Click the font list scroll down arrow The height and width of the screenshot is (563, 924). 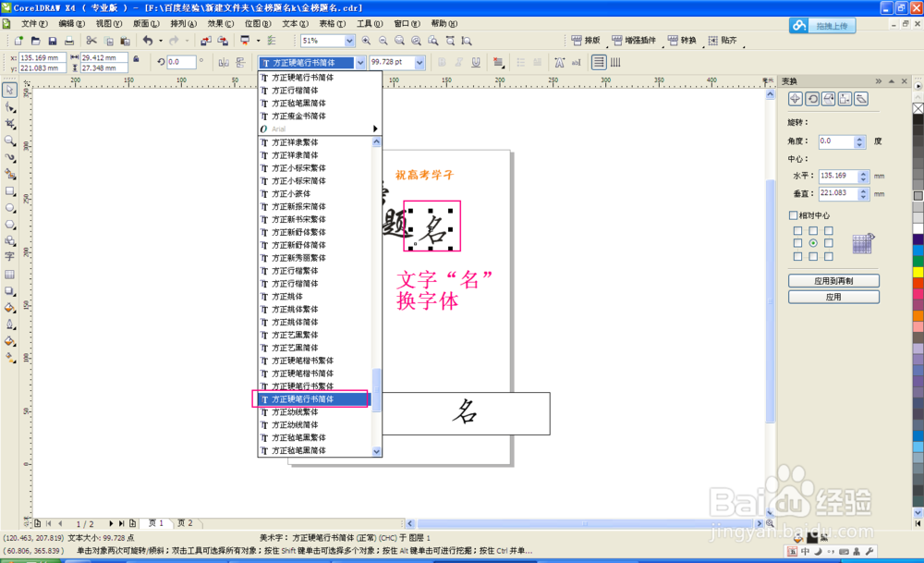click(x=377, y=451)
